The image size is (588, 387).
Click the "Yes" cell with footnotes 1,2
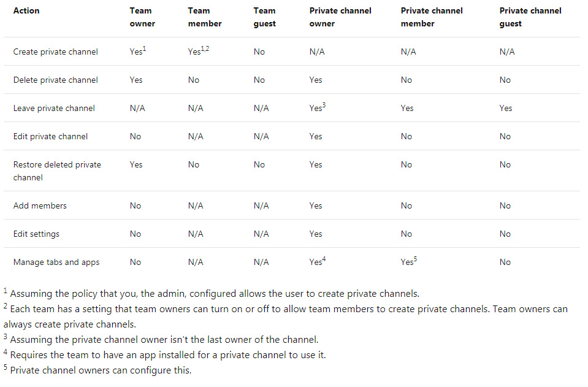point(198,52)
